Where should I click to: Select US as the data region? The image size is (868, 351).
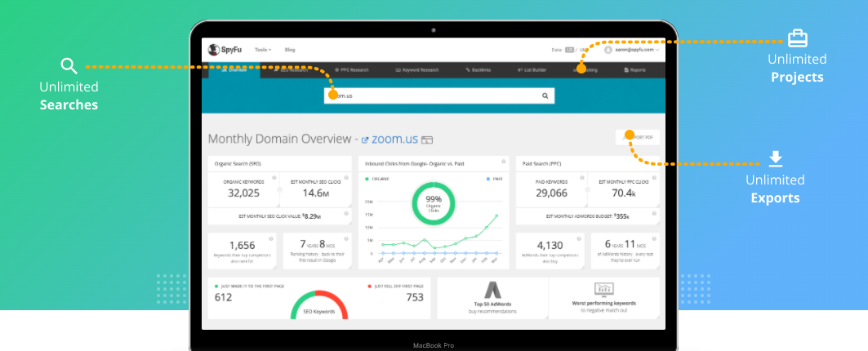click(x=569, y=50)
